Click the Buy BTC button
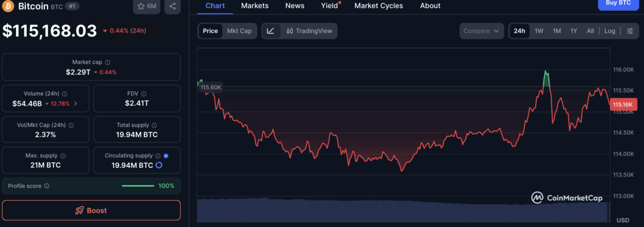Image resolution: width=644 pixels, height=227 pixels. tap(618, 3)
